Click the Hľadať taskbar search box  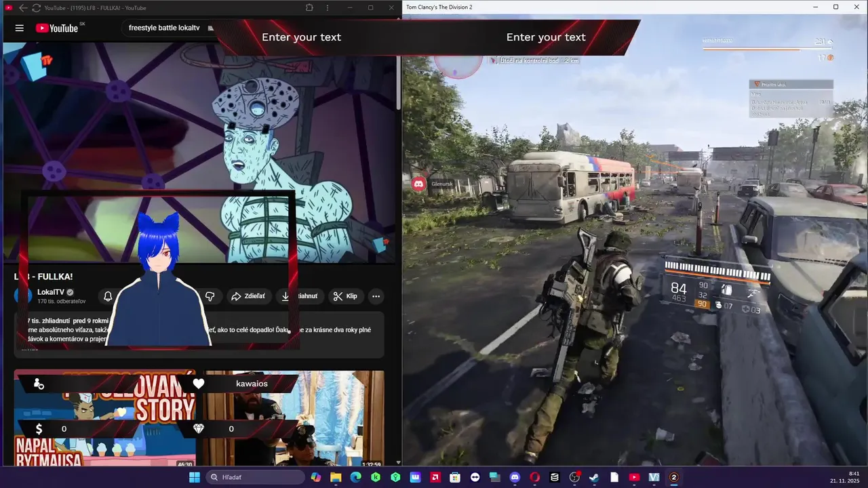[x=256, y=477]
